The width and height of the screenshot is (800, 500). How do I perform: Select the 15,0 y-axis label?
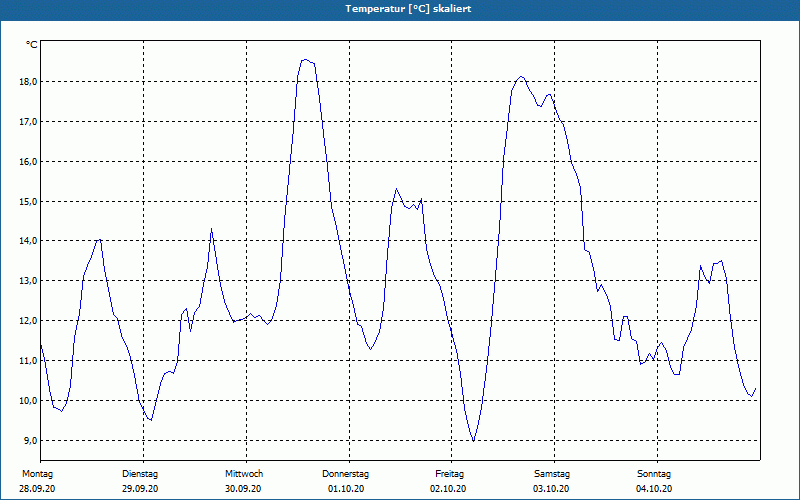[28, 202]
